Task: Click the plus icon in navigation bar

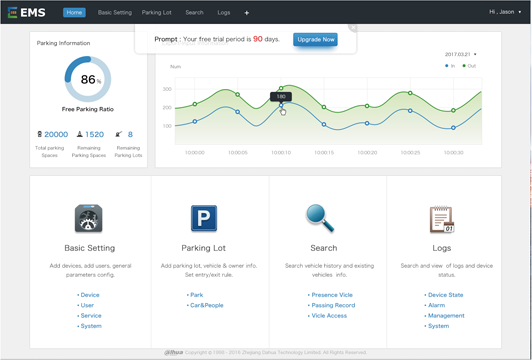Action: 247,13
